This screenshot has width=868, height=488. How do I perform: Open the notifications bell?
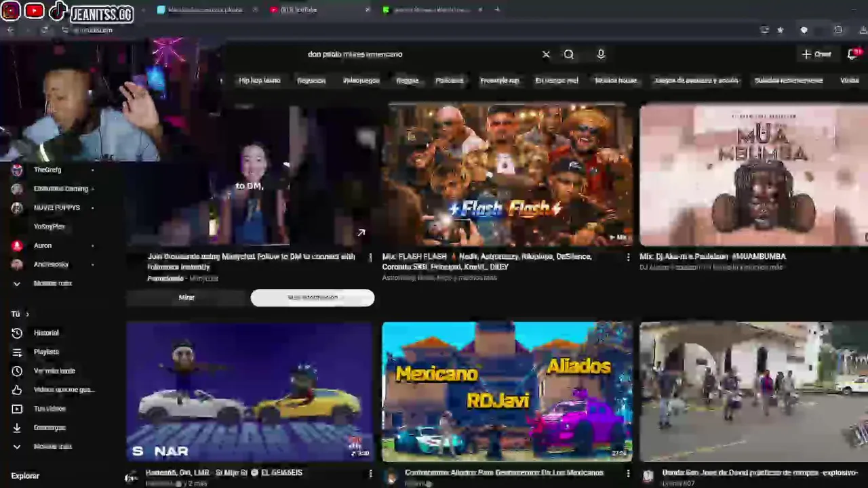(x=852, y=54)
